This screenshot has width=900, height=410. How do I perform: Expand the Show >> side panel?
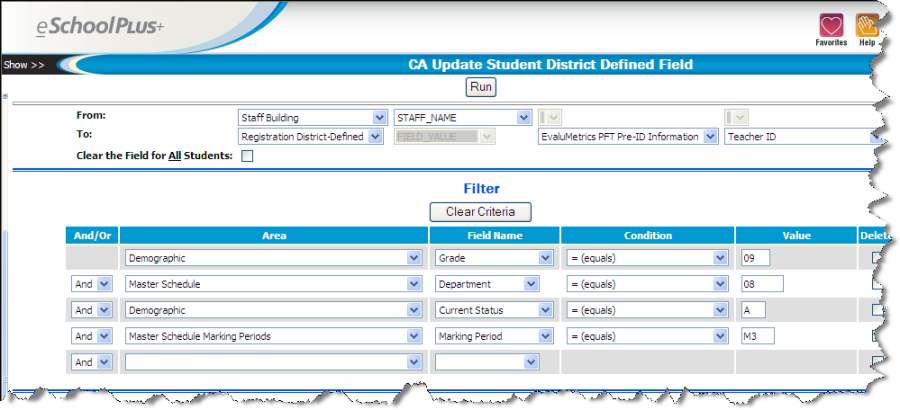24,65
